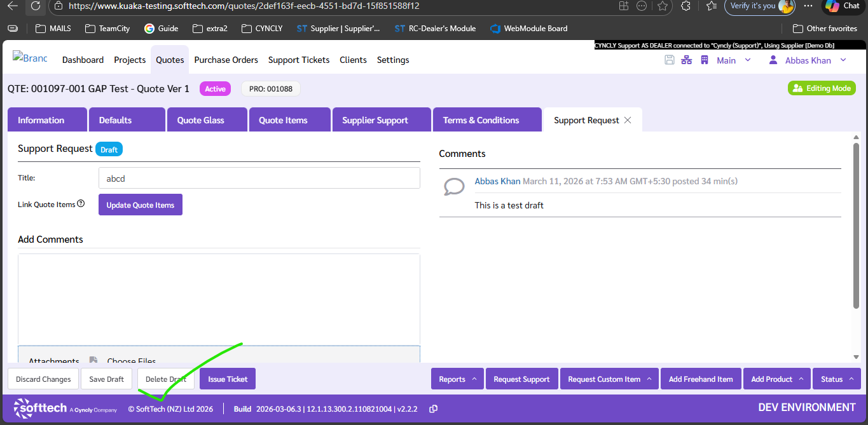Open the Status dropdown menu
The image size is (868, 425).
coord(836,379)
